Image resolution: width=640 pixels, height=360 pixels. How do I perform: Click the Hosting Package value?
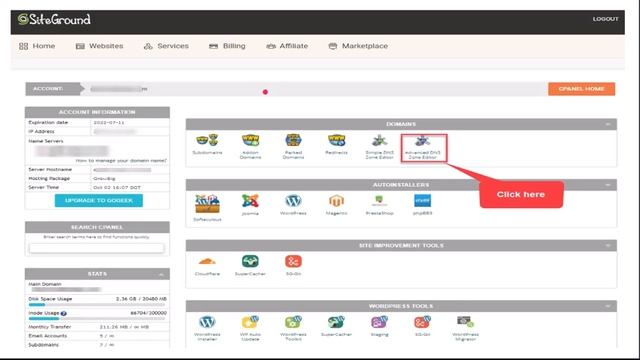(104, 178)
